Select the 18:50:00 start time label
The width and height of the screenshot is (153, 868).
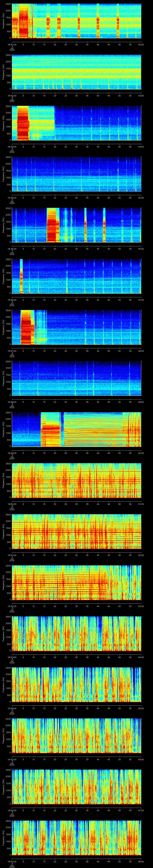coord(12,504)
